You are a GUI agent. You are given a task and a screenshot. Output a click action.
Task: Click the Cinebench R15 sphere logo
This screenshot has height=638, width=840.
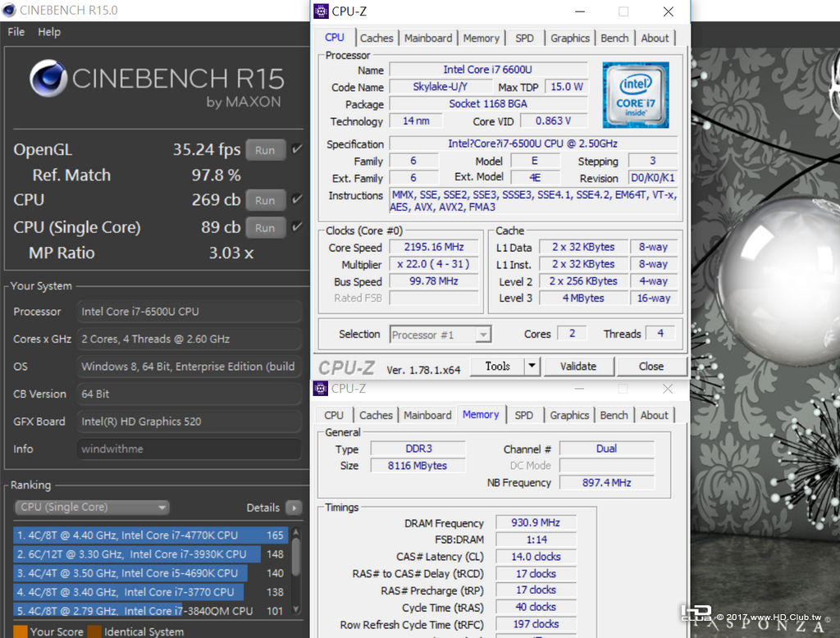point(48,80)
